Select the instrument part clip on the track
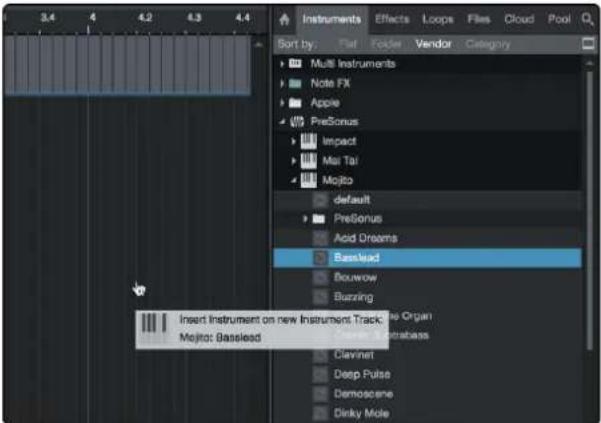The width and height of the screenshot is (601, 423). (x=127, y=65)
